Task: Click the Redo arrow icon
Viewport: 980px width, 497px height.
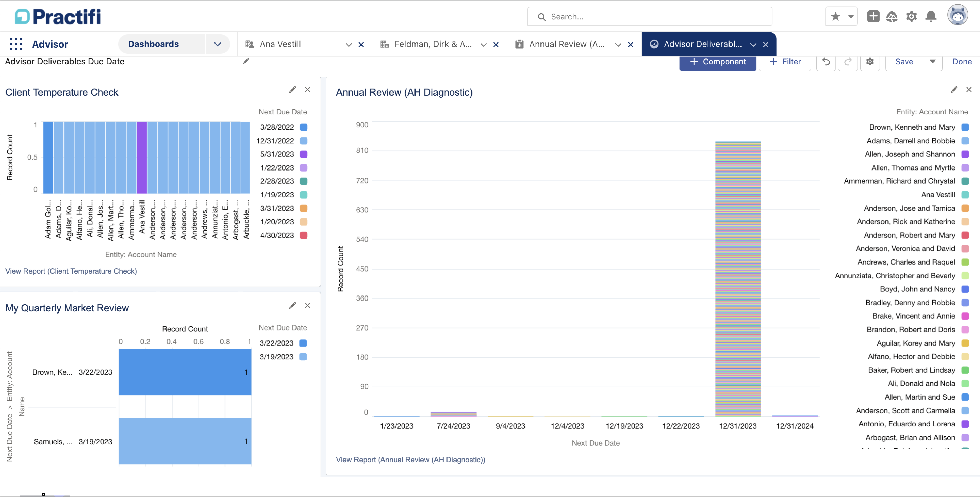Action: (x=848, y=62)
